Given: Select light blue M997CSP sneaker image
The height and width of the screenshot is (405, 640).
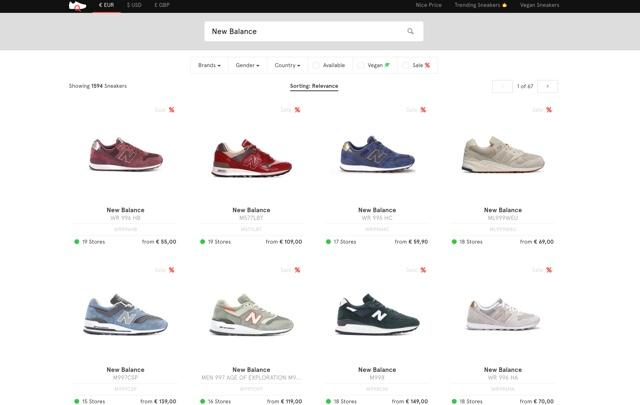Looking at the screenshot, I should click(x=126, y=314).
